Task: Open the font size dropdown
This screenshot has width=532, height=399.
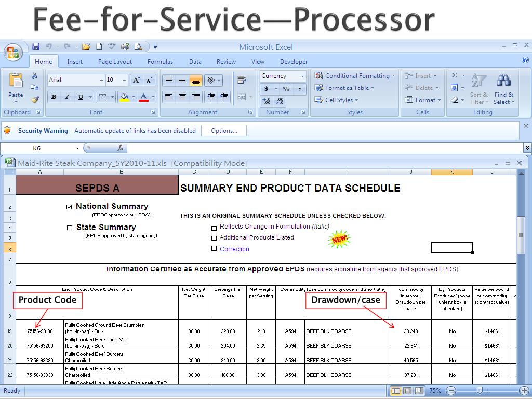Action: pos(125,80)
